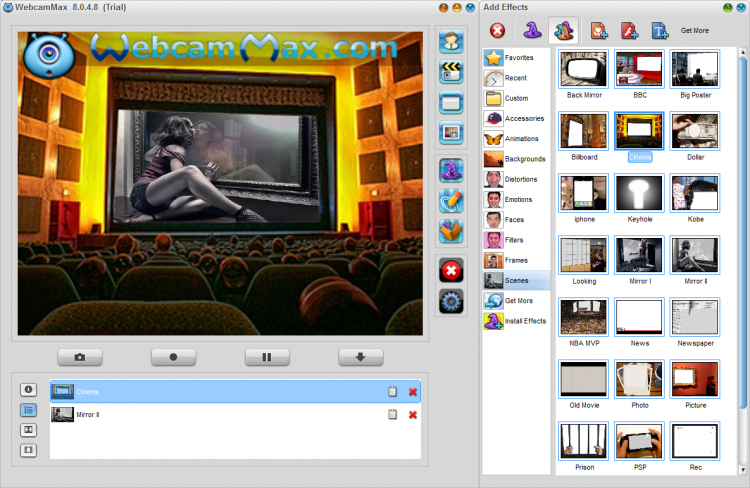Take a snapshot with the camera button
Screen dimensions: 750x488
[x=80, y=357]
